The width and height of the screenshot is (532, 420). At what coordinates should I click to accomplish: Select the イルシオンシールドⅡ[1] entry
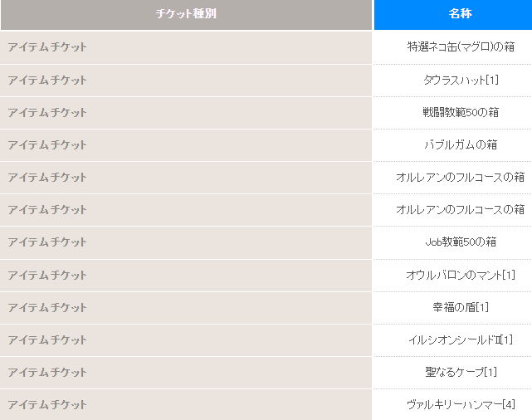tap(461, 339)
